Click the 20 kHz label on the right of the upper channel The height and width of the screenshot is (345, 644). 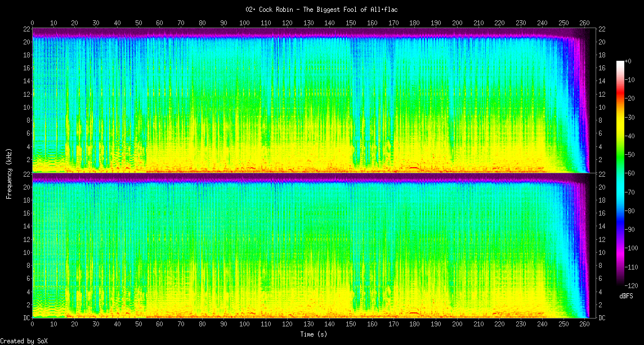[601, 42]
